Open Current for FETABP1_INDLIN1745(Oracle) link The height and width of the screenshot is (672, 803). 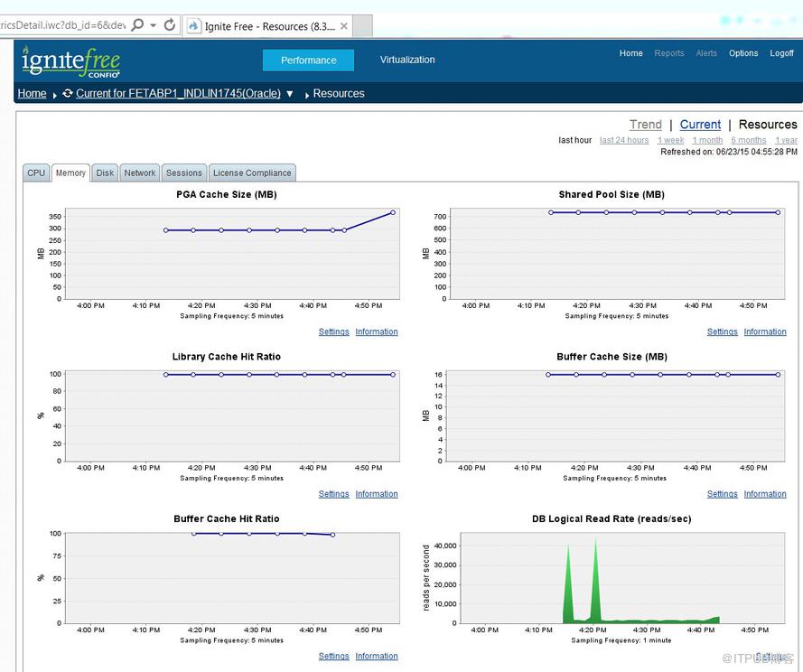178,93
